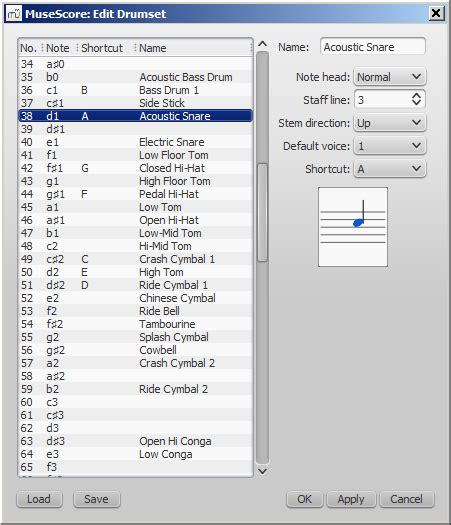
Task: Click the scrollbar up arrow
Action: 263,44
